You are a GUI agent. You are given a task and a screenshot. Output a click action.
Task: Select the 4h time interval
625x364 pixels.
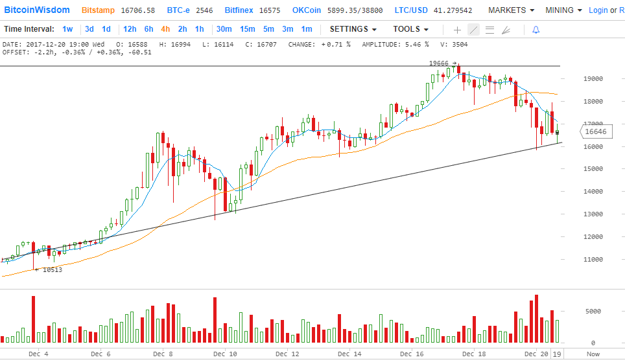click(165, 29)
